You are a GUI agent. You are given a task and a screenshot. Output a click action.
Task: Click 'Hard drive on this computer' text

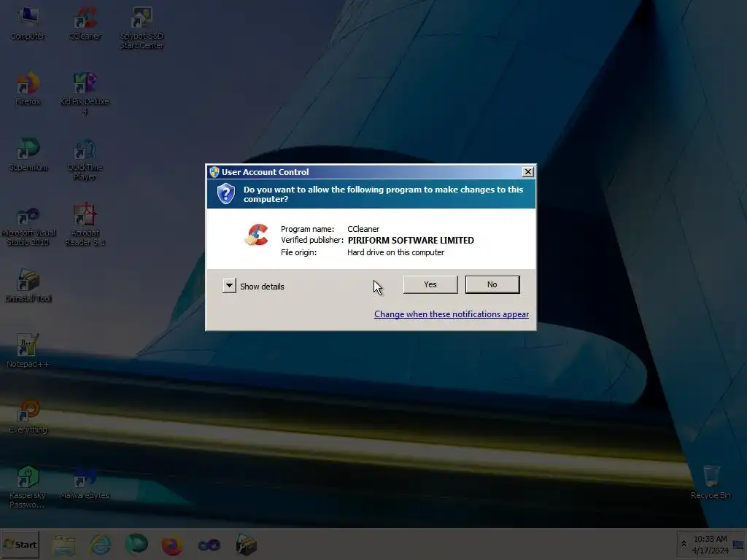click(x=395, y=252)
